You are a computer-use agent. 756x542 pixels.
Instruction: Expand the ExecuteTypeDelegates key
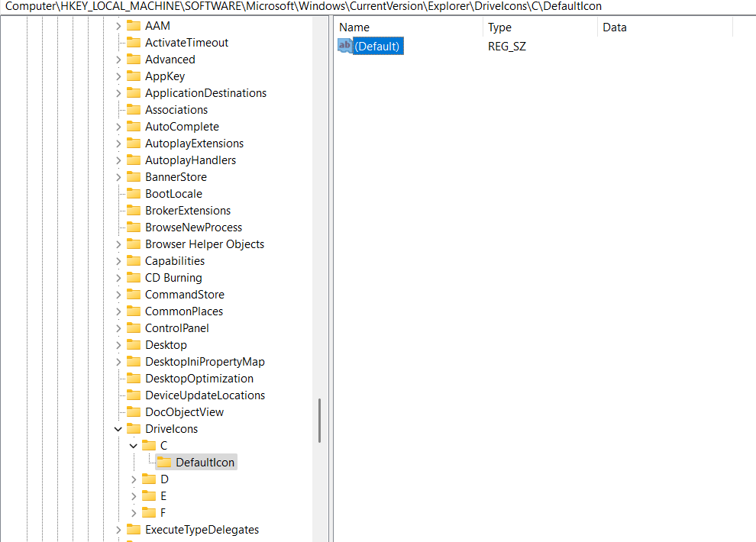coord(118,530)
